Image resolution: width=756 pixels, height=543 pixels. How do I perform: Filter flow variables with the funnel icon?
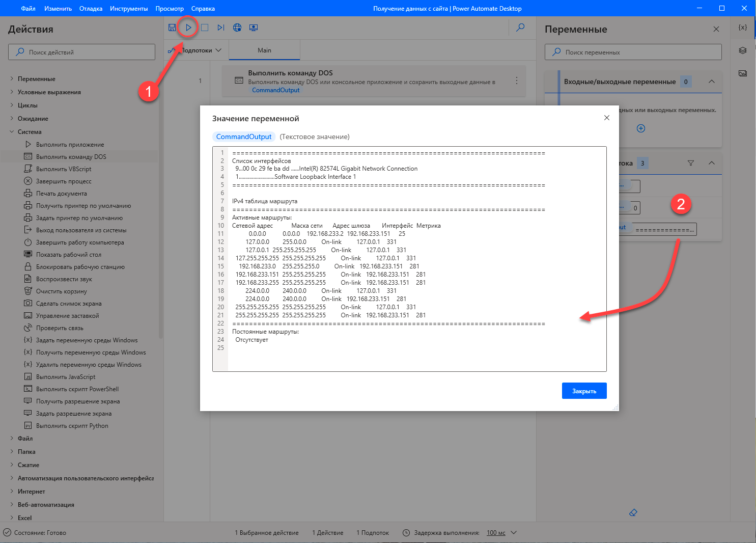691,163
